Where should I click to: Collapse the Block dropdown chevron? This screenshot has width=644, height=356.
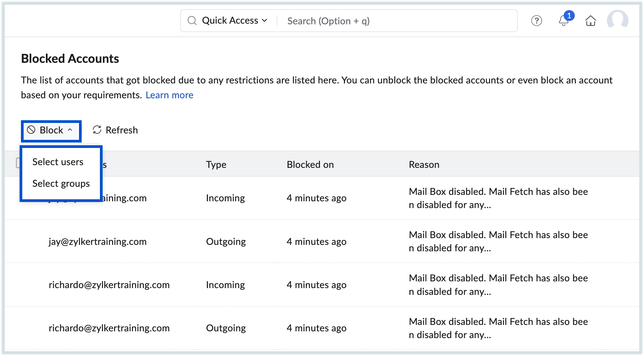point(70,130)
